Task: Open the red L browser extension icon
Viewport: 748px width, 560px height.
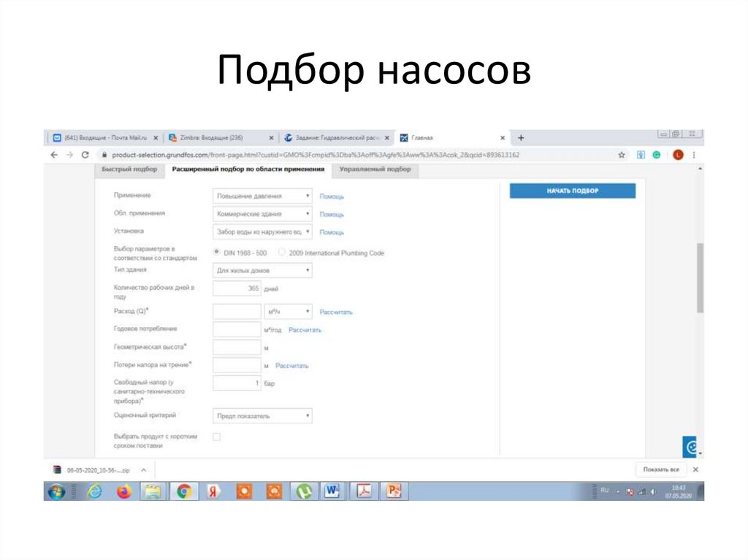Action: click(678, 155)
